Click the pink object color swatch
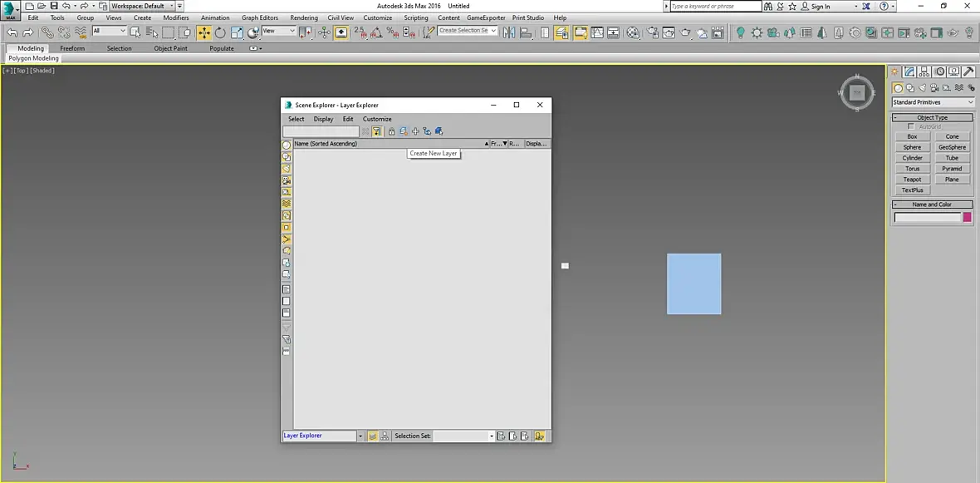Screen dimensions: 980x483 pos(967,218)
